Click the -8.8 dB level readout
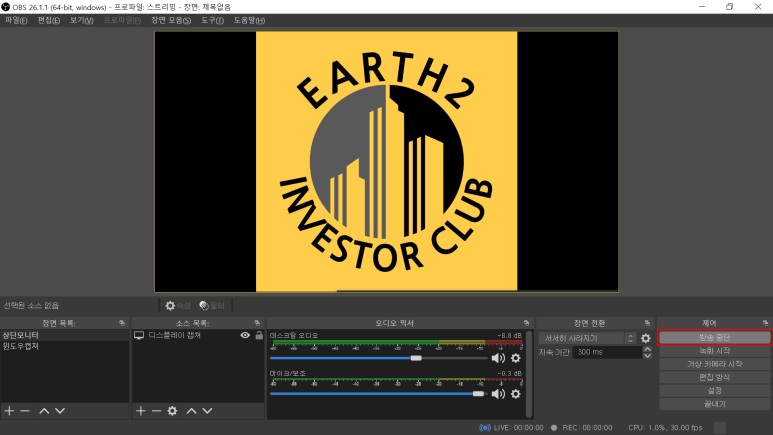Screen dimensions: 773x435 tap(510, 335)
